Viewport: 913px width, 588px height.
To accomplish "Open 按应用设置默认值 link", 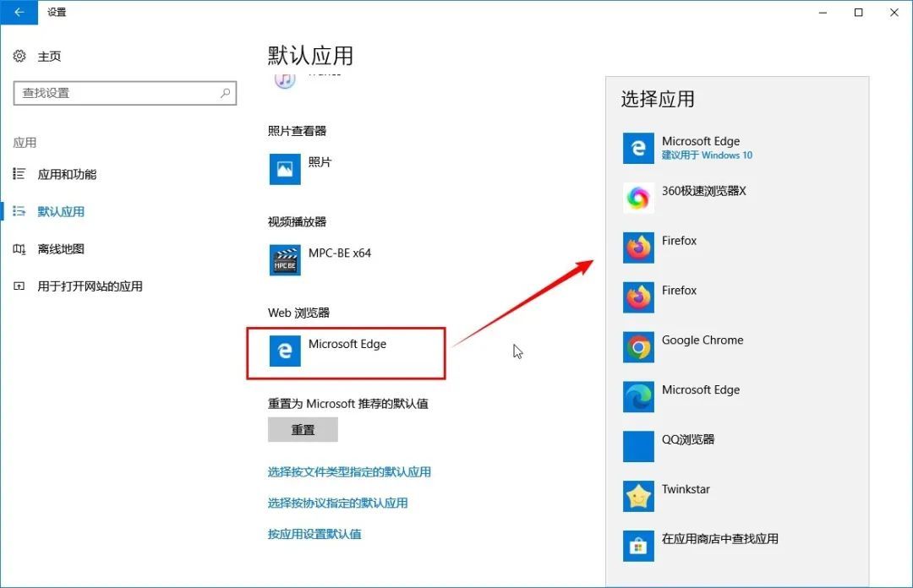I will click(314, 534).
